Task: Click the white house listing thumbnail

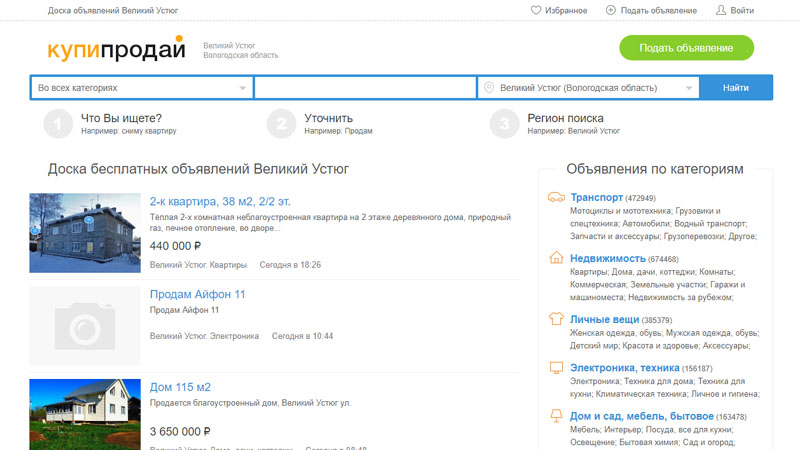Action: pyautogui.click(x=85, y=414)
